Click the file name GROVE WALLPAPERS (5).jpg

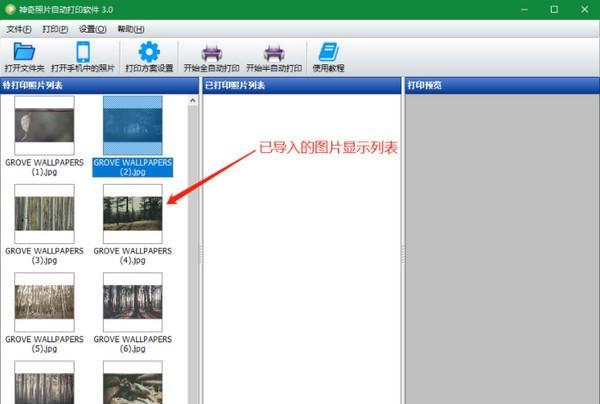[44, 344]
